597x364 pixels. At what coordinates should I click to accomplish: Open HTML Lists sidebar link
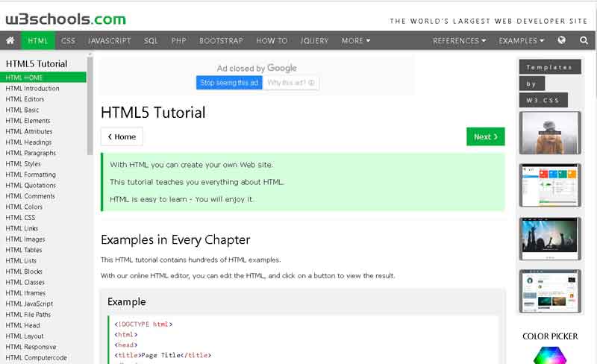click(21, 261)
